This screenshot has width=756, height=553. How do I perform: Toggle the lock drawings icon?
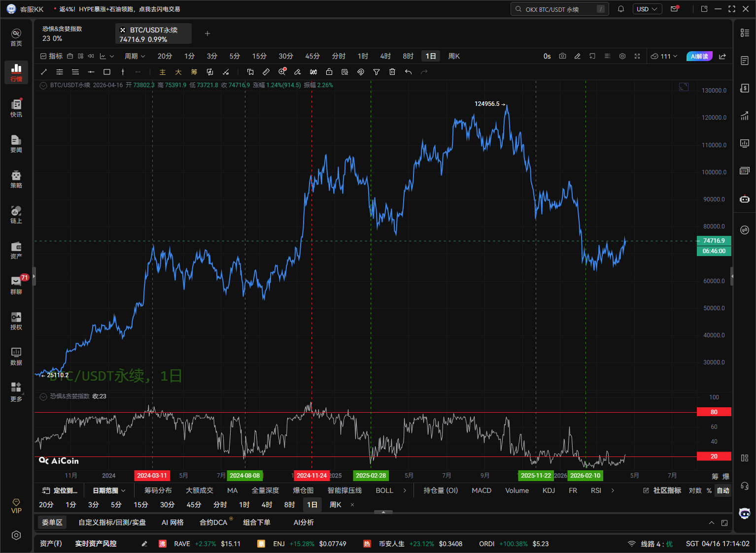point(329,72)
